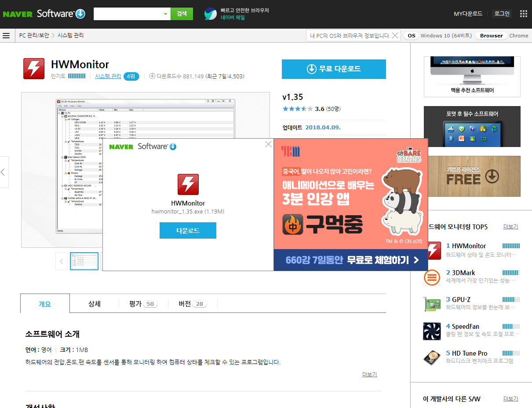Click the Browser pill label

pos(491,36)
